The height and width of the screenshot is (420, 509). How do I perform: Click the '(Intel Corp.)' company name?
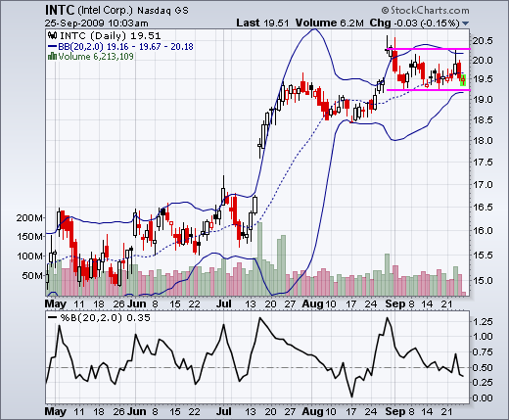click(106, 11)
